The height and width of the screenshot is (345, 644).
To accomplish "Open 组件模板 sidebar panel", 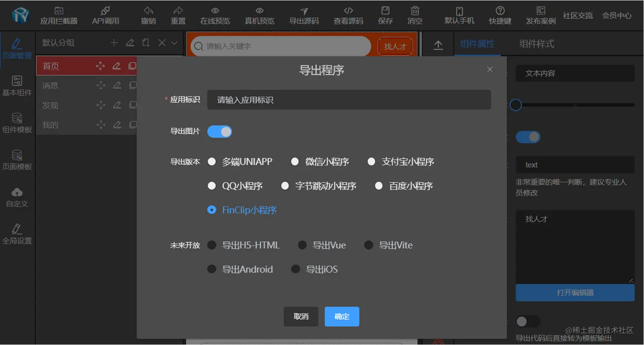I will pos(17,123).
